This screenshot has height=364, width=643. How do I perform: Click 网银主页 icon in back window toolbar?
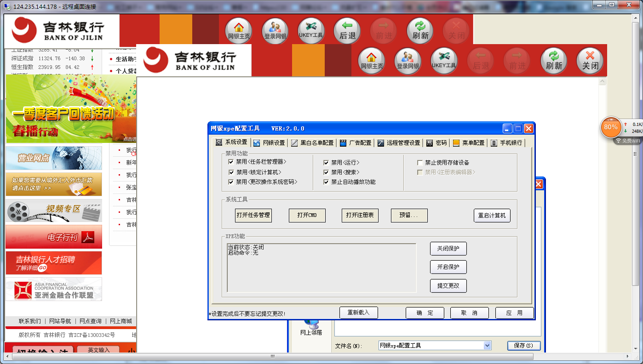tap(239, 30)
